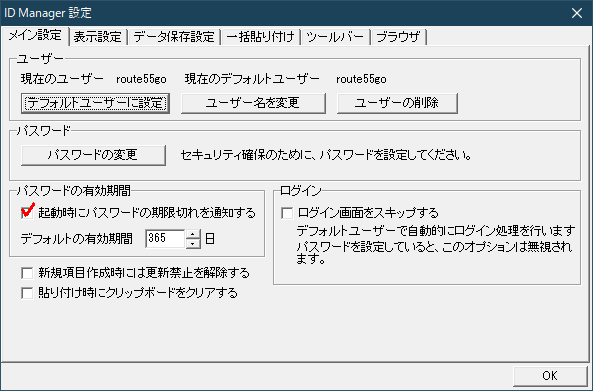
Task: Click the デフォルトの有効期間 365 days field
Action: [x=165, y=238]
